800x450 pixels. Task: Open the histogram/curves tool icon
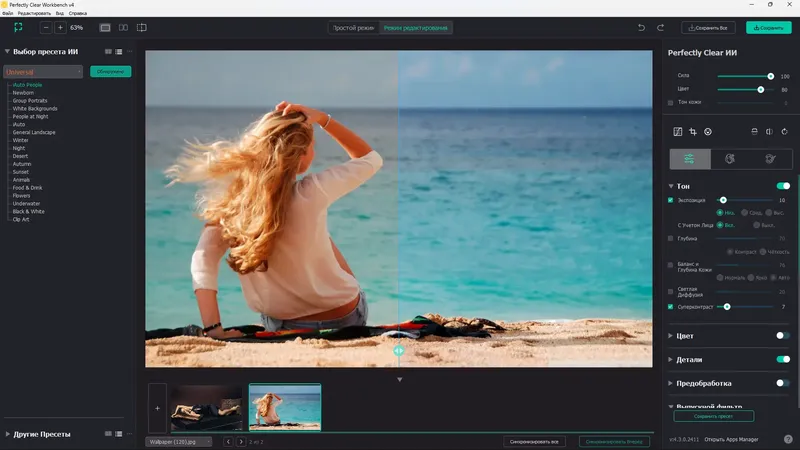point(678,132)
